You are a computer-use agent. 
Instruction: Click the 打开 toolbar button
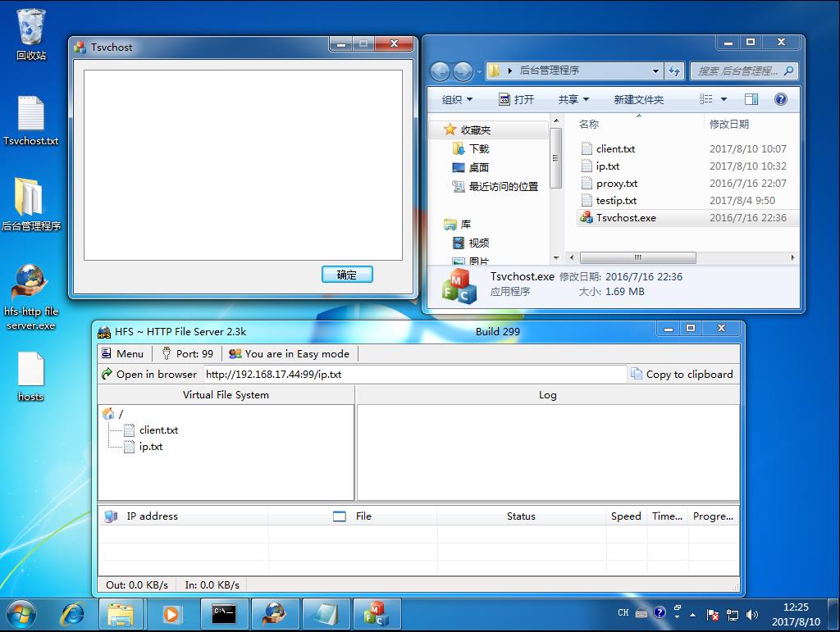[516, 100]
